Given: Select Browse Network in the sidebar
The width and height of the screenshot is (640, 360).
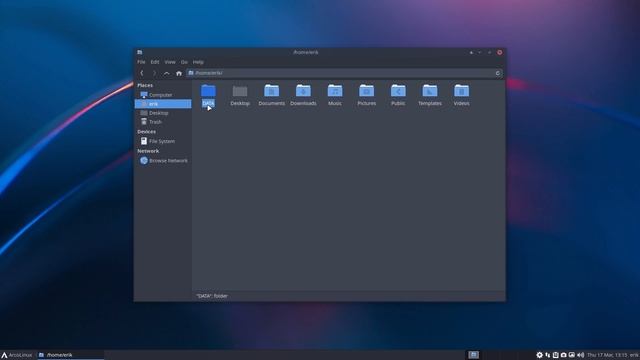Looking at the screenshot, I should pos(163,160).
